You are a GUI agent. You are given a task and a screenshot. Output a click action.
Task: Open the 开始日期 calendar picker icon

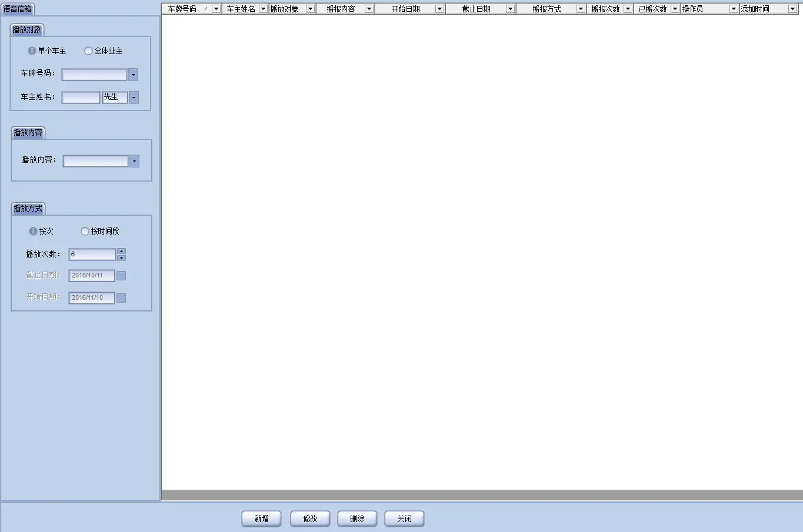point(121,298)
